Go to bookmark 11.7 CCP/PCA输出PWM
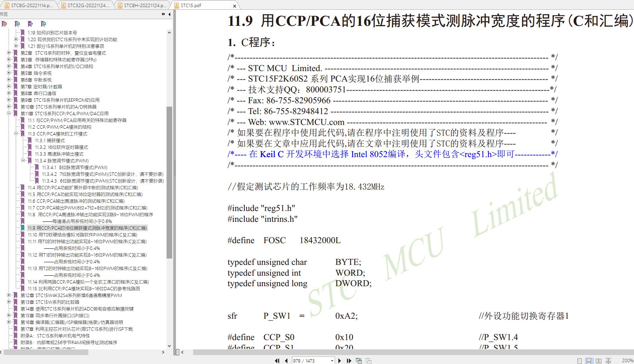 (87, 208)
